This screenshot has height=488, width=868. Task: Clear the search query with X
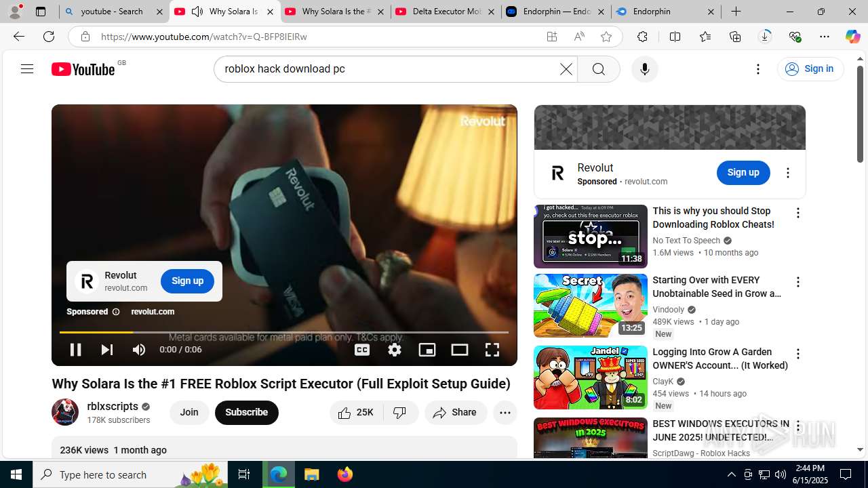pyautogui.click(x=566, y=68)
